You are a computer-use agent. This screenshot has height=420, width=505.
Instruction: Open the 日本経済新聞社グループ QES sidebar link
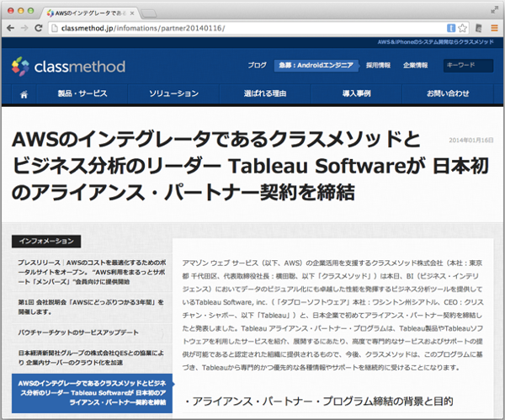(x=91, y=358)
